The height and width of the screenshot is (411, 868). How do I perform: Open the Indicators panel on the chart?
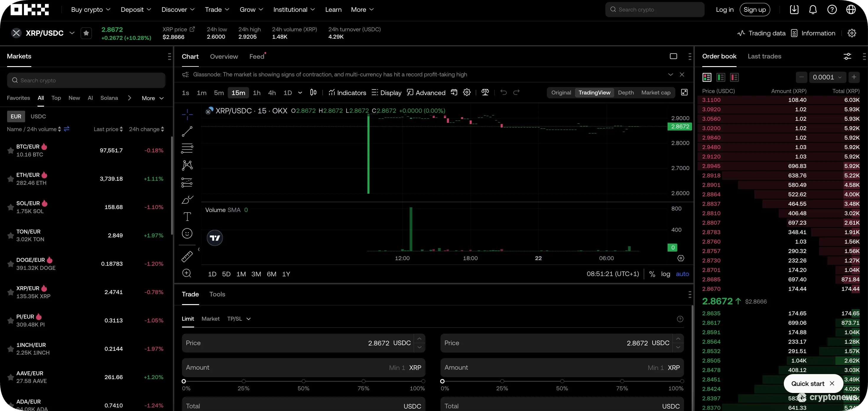click(x=347, y=92)
